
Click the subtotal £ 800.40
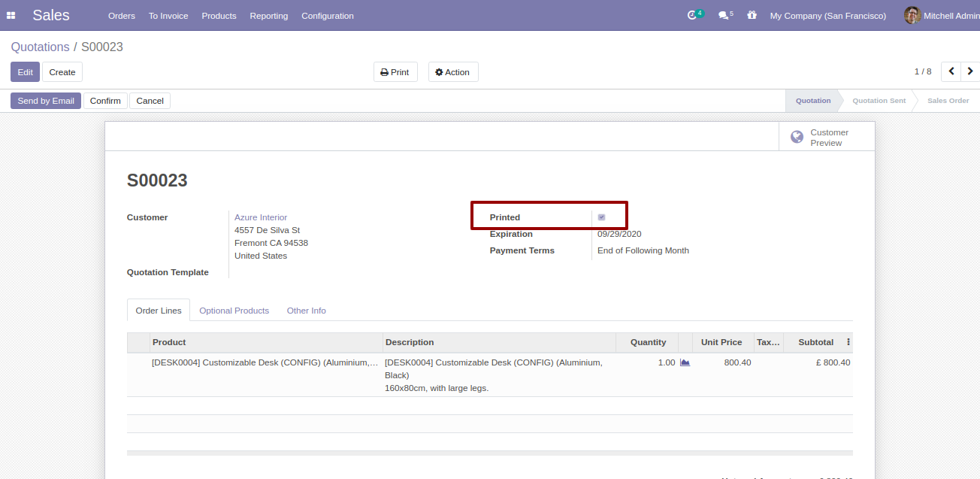click(x=834, y=362)
